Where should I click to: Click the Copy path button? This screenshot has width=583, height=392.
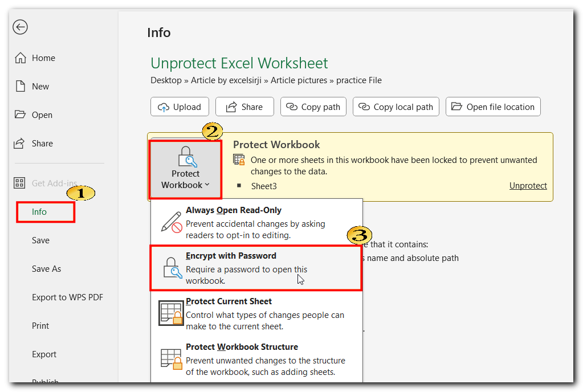pos(313,107)
